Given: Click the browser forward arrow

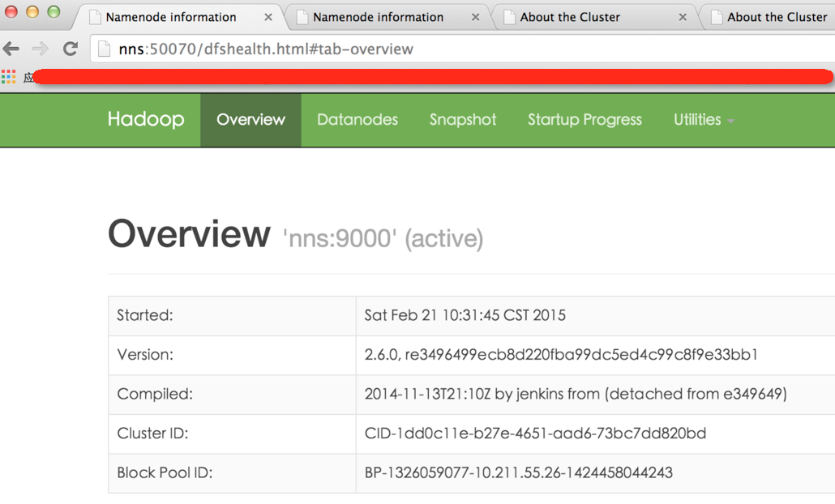Looking at the screenshot, I should [x=40, y=49].
